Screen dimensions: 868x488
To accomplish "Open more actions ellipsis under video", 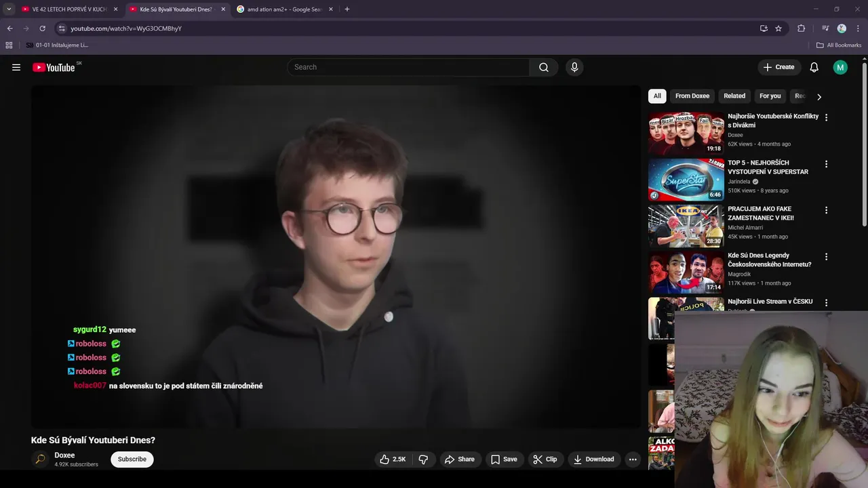I will pyautogui.click(x=633, y=460).
